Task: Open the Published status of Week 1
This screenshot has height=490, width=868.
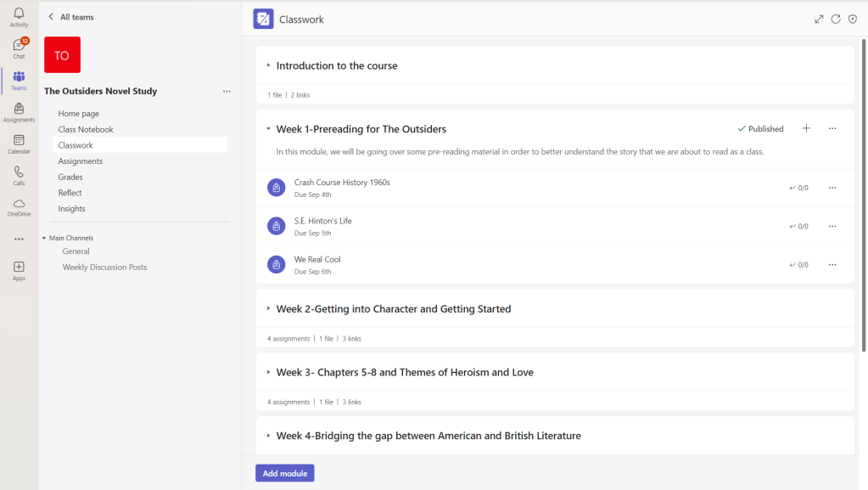Action: [x=760, y=129]
